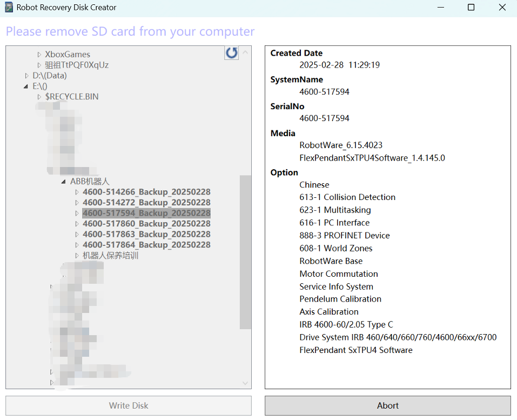Click the tree scrollbar thumb

point(245,252)
